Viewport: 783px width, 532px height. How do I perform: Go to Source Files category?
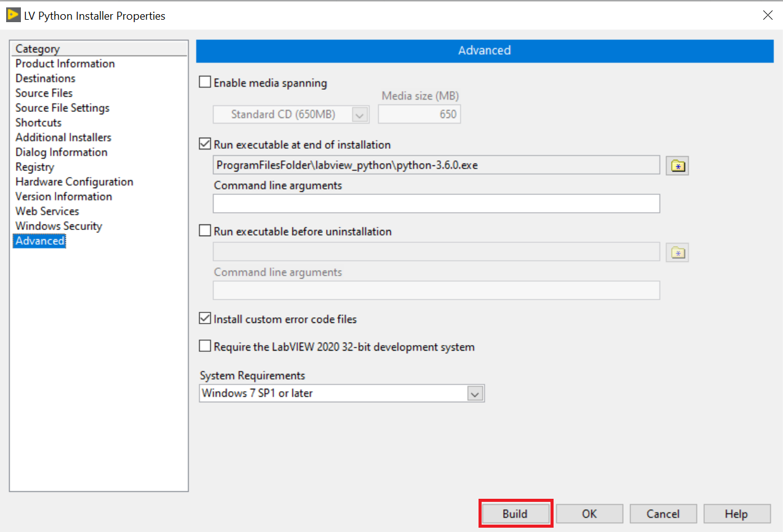[44, 93]
